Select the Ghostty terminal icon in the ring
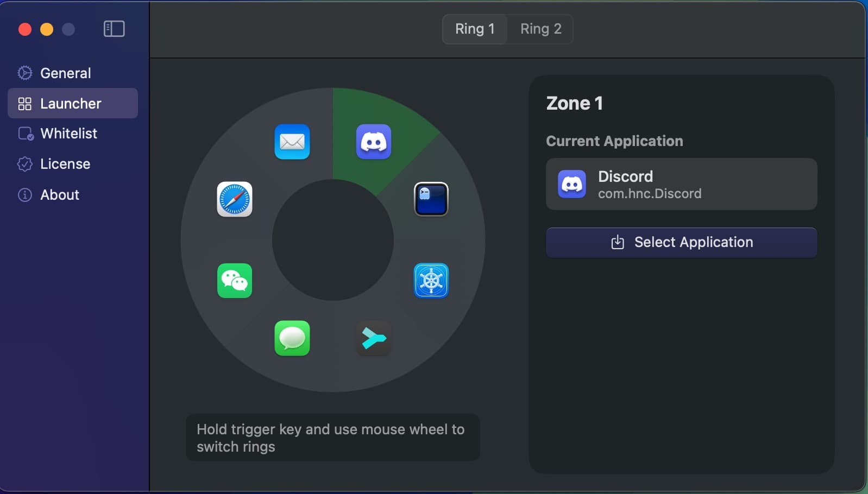This screenshot has width=868, height=494. [431, 199]
